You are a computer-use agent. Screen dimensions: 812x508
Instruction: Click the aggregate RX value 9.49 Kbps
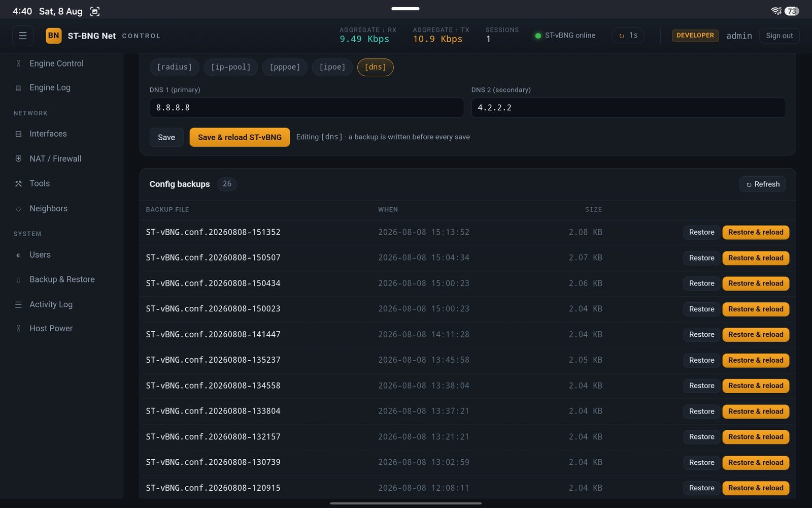[364, 39]
